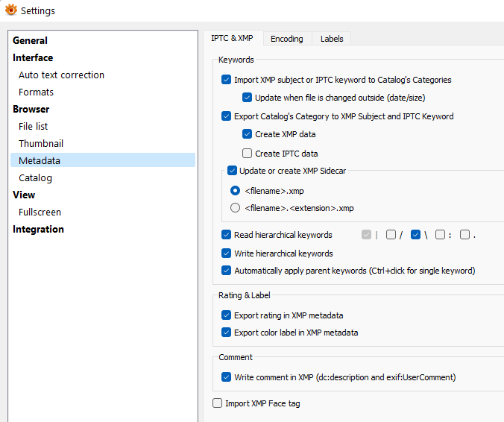
Task: Select the <filename>.<extension>.xmp radio option
Action: [x=236, y=208]
